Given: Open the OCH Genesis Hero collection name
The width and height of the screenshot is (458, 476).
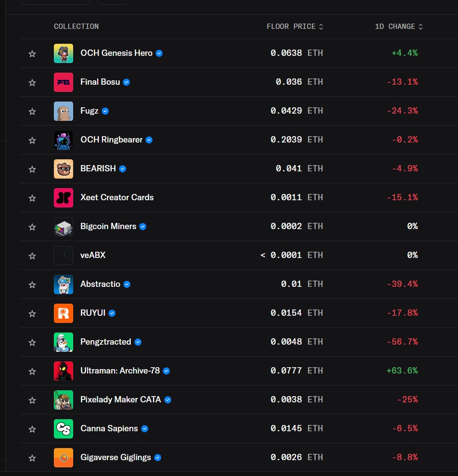Looking at the screenshot, I should 116,53.
